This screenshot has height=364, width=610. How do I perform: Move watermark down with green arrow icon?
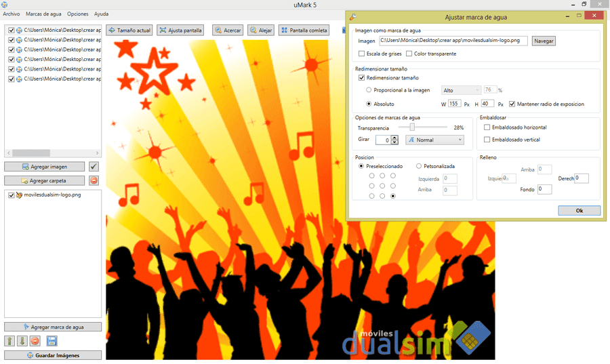(x=22, y=342)
